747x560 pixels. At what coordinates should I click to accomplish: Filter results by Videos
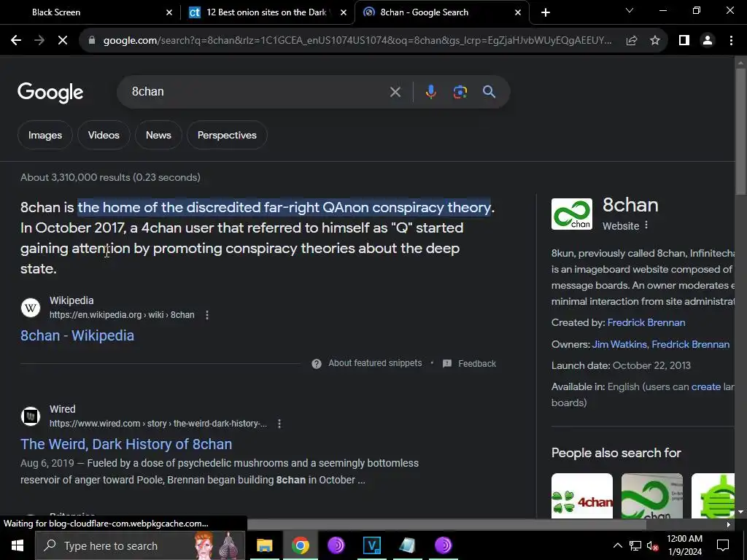click(104, 135)
